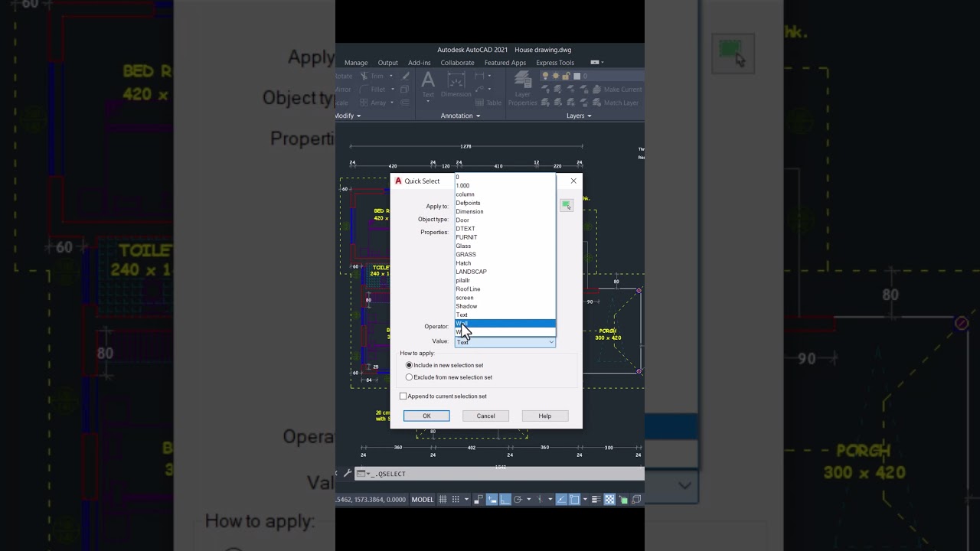The height and width of the screenshot is (551, 980).
Task: Select the Trim tool
Action: 371,76
